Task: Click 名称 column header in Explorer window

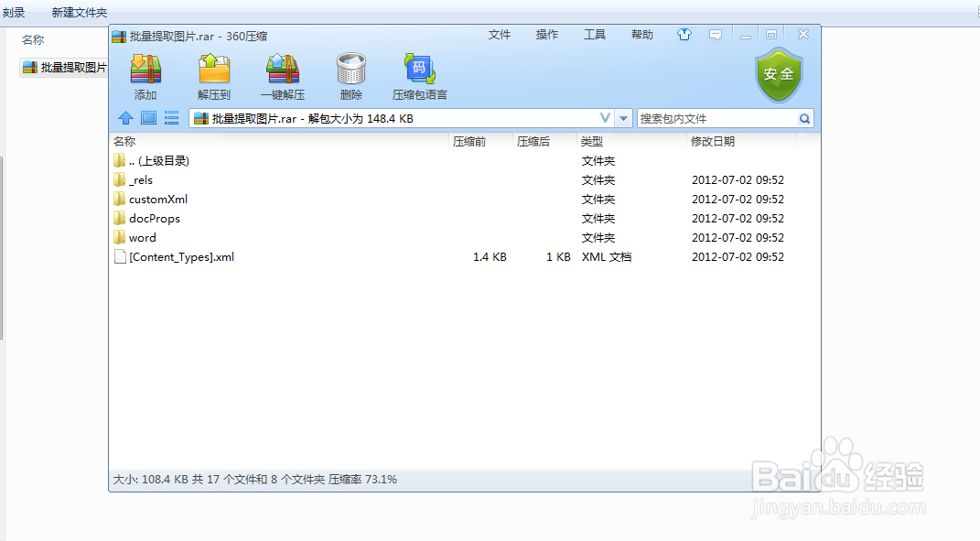Action: 33,40
